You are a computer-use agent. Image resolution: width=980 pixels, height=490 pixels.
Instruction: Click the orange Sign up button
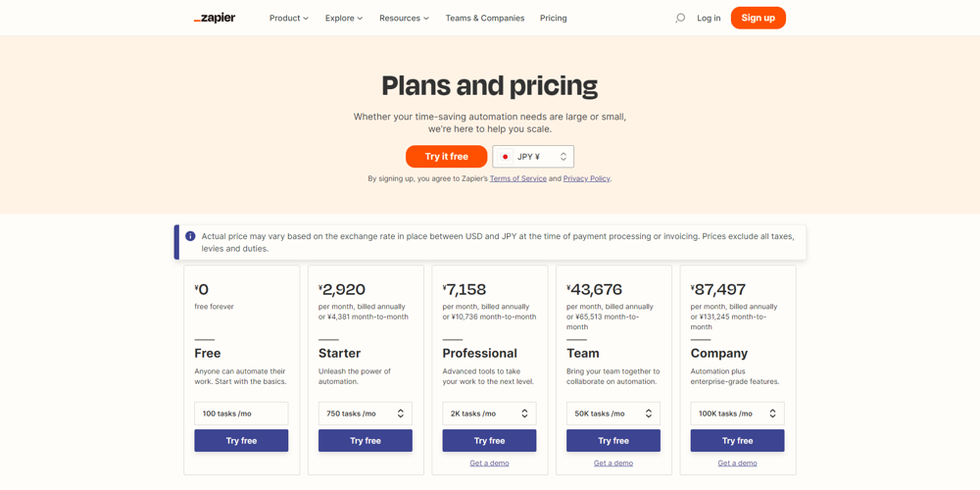click(x=758, y=18)
